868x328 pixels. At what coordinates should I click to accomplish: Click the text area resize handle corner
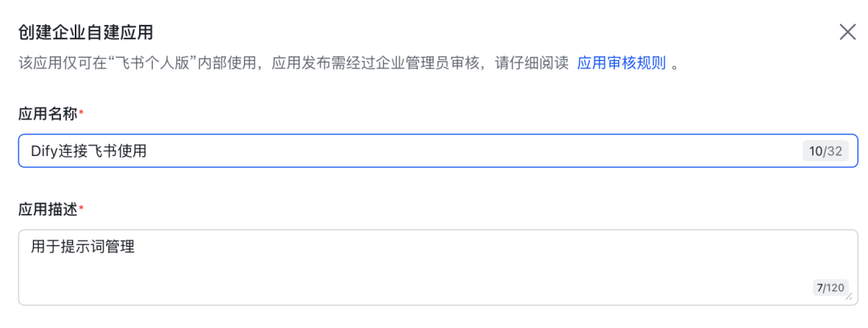pos(850,297)
